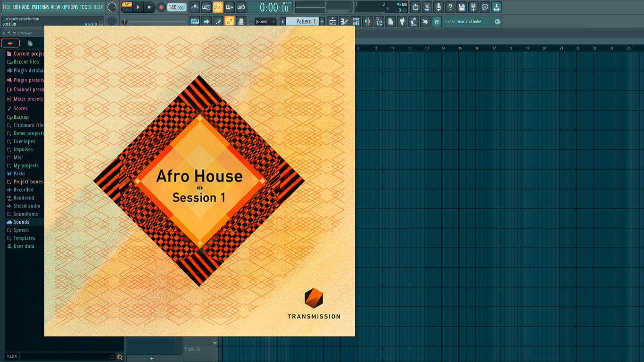
Task: Click the undo history icon
Action: point(415,7)
